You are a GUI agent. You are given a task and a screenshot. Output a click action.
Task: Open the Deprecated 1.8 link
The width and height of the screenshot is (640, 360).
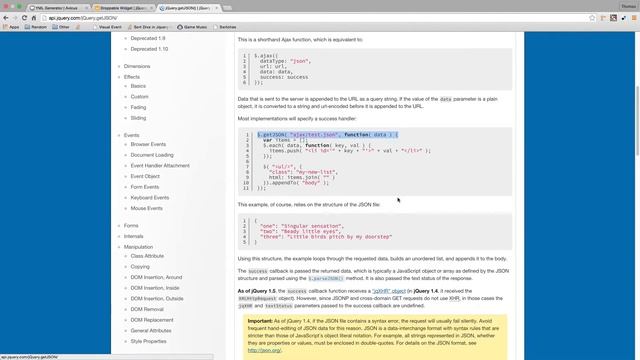[148, 38]
